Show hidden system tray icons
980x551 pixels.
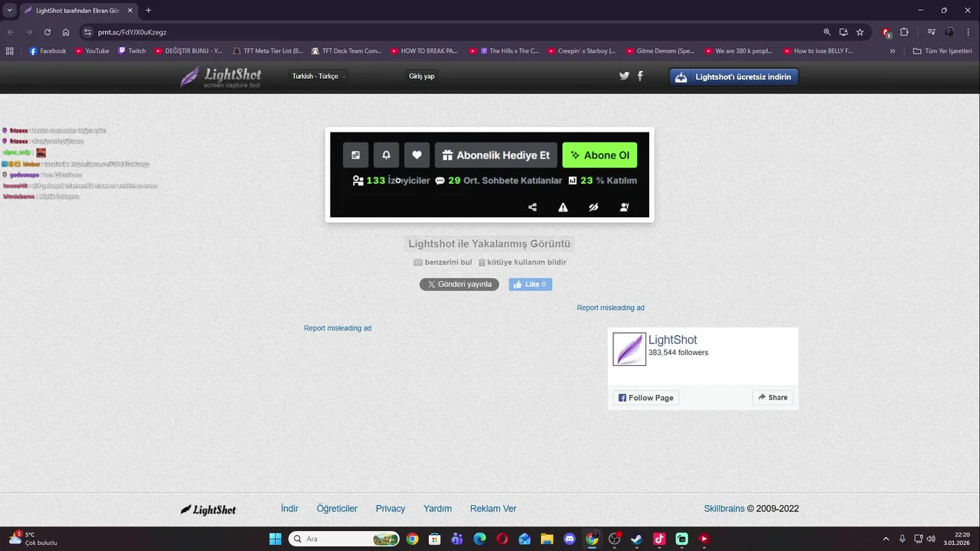pos(886,539)
